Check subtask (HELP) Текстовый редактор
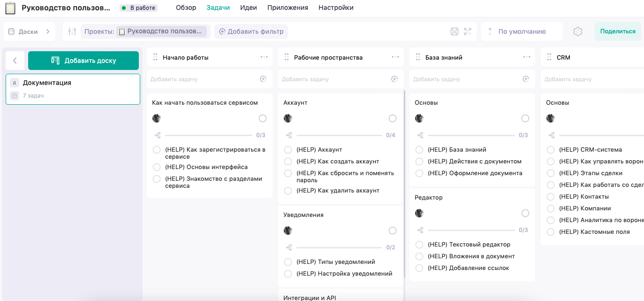This screenshot has width=644, height=301. (x=419, y=244)
